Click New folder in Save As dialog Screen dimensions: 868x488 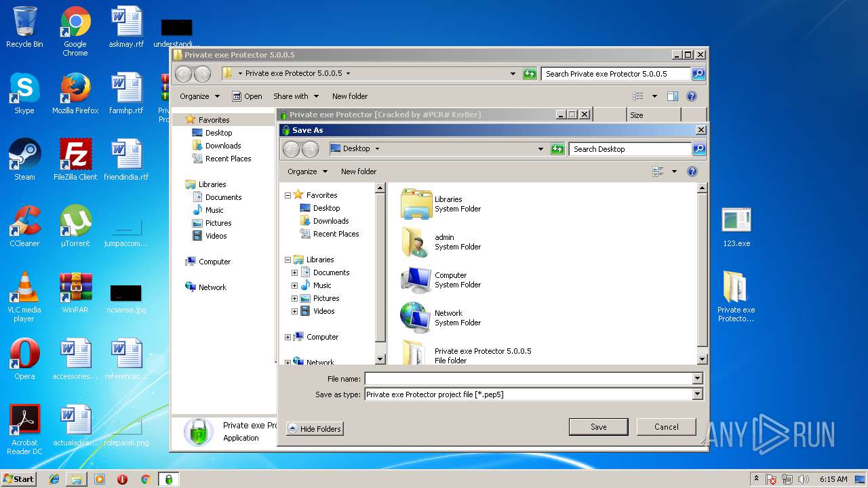point(359,171)
